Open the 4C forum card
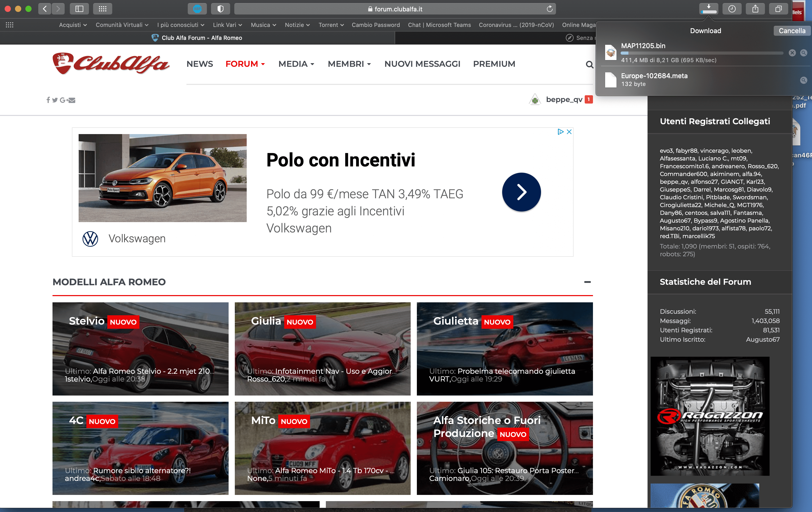Viewport: 812px width, 512px height. (x=140, y=448)
